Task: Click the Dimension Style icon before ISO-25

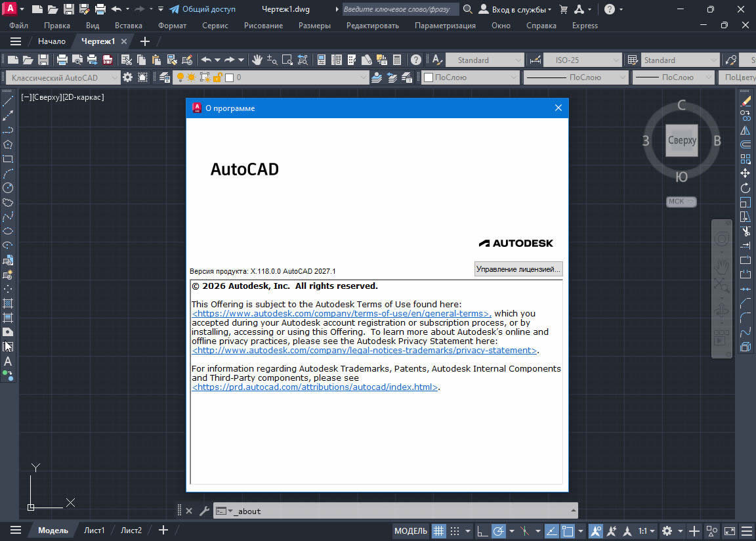Action: (535, 60)
